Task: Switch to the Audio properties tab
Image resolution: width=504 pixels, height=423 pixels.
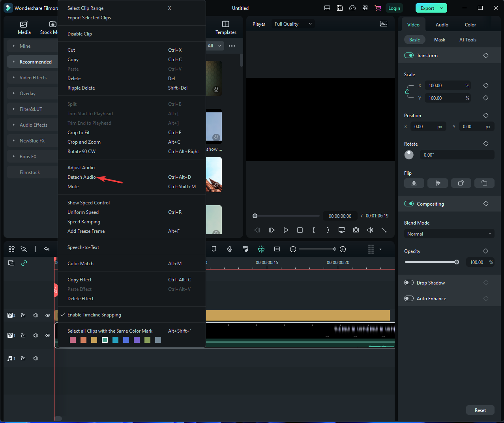Action: coord(442,24)
